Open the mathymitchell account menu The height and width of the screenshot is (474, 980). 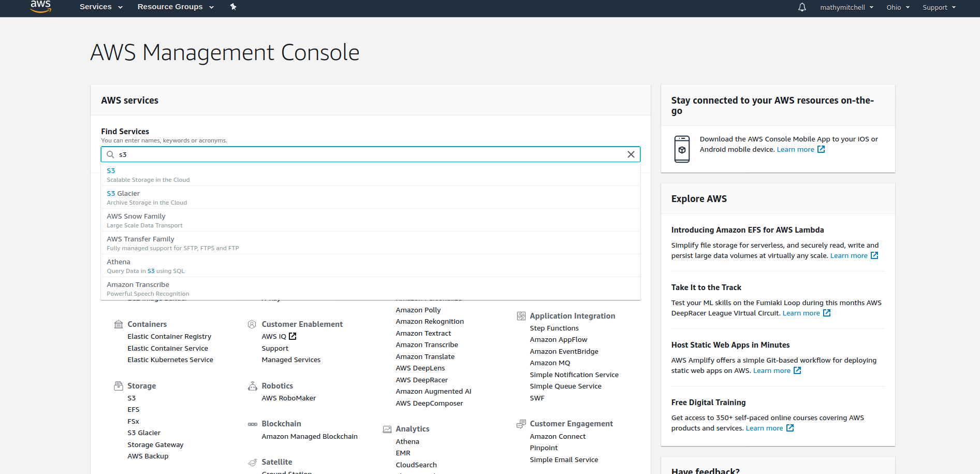(x=846, y=7)
